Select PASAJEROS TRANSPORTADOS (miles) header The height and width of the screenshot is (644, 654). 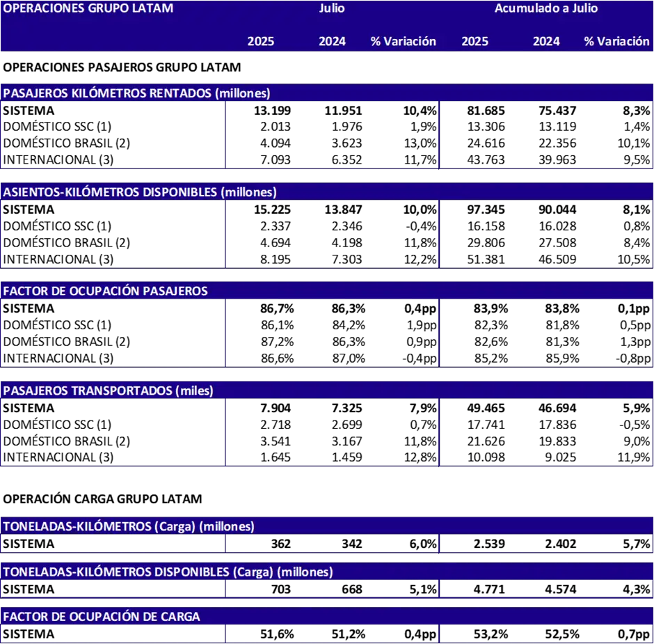[x=109, y=391]
